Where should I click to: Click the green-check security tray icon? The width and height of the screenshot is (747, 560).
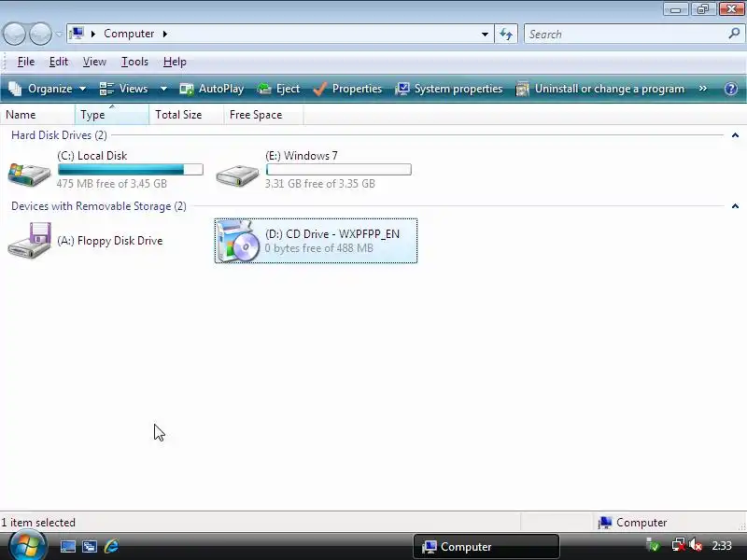tap(653, 545)
